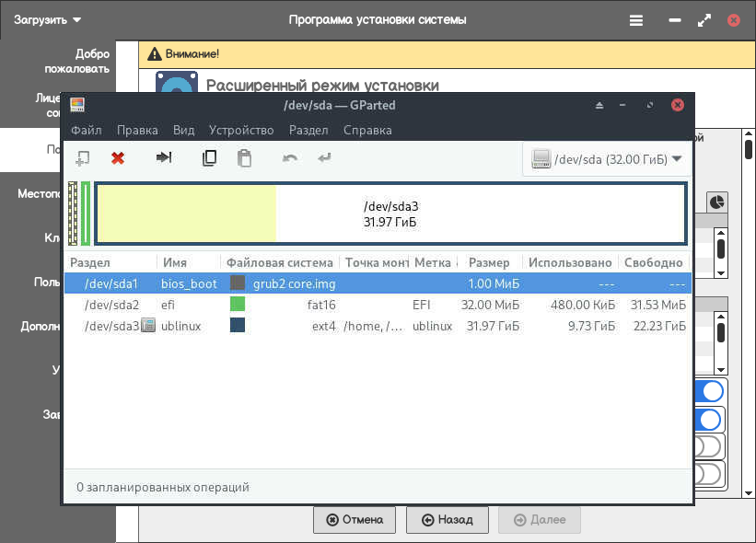Screen dimensions: 756x543
Task: Click the Метка column header
Action: point(433,262)
